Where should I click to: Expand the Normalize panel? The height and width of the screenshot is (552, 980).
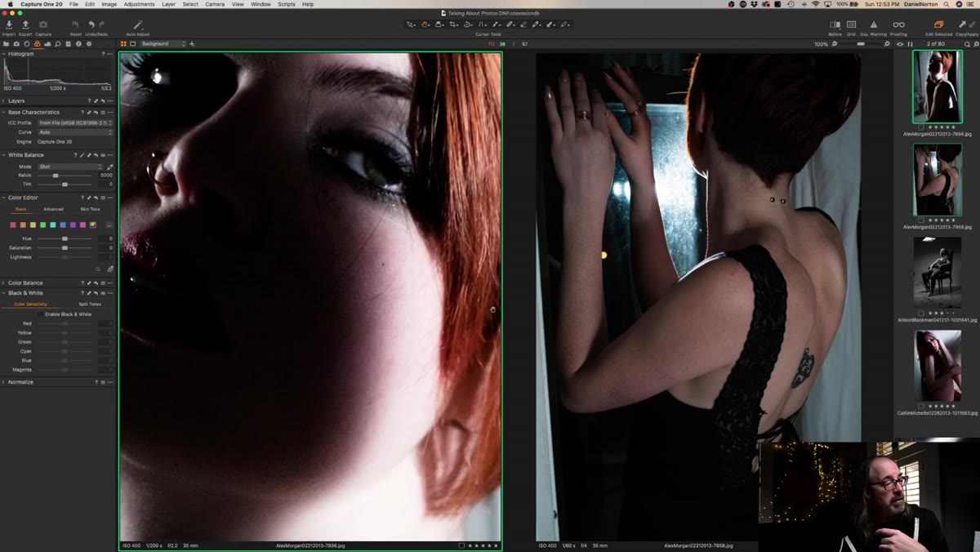coord(4,381)
